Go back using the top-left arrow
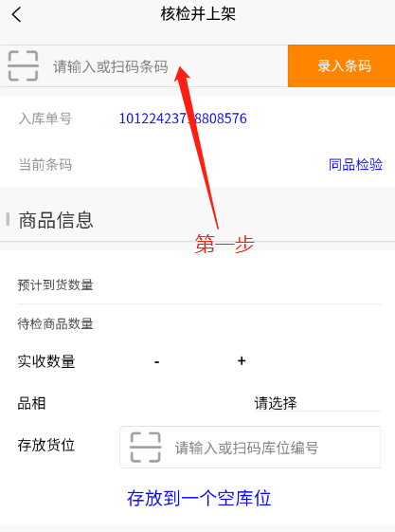The image size is (395, 532). click(x=16, y=15)
